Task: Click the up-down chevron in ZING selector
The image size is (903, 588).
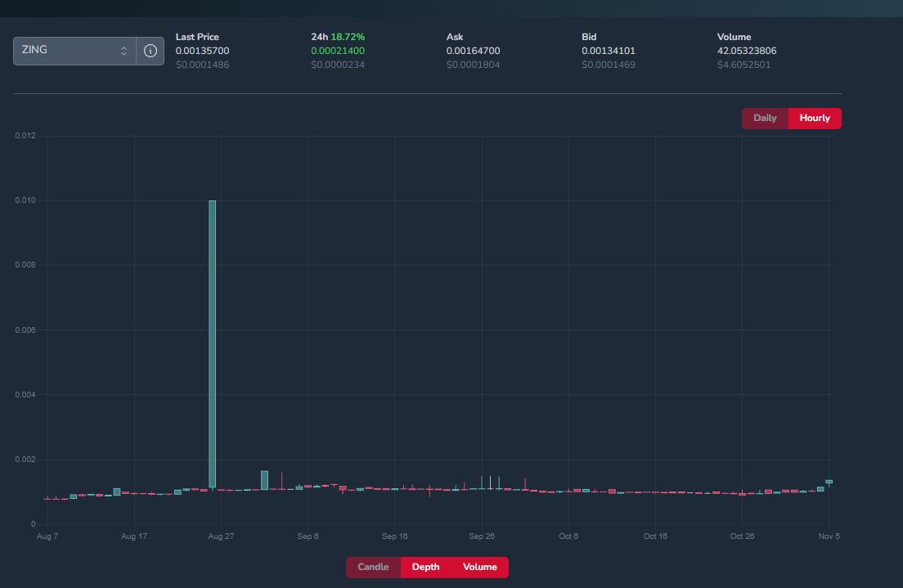Action: 124,51
